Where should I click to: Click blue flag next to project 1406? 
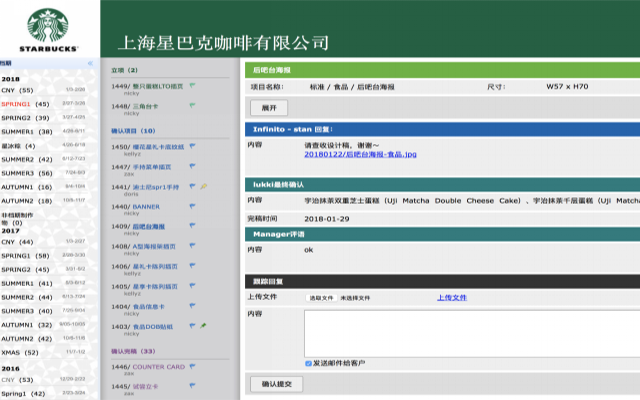click(192, 266)
